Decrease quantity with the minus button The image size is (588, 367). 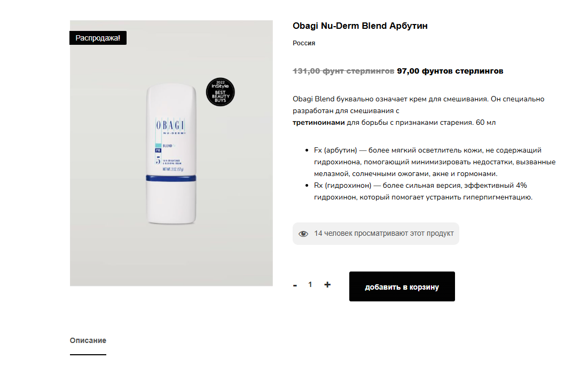coord(295,285)
